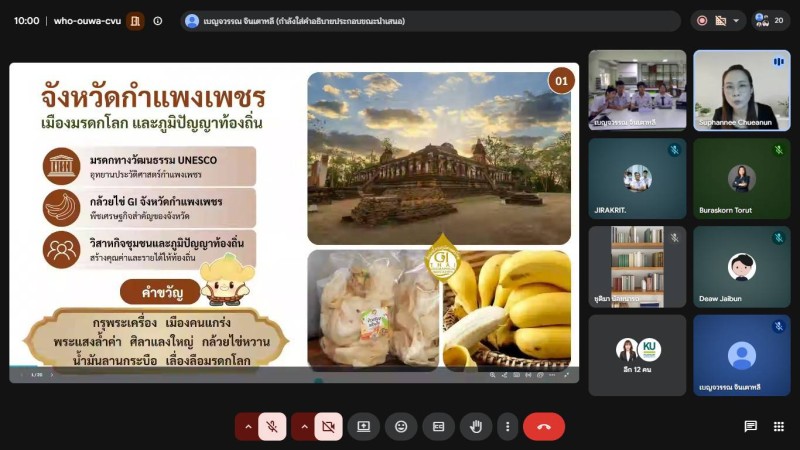Open the participants list showing 20

tap(770, 21)
